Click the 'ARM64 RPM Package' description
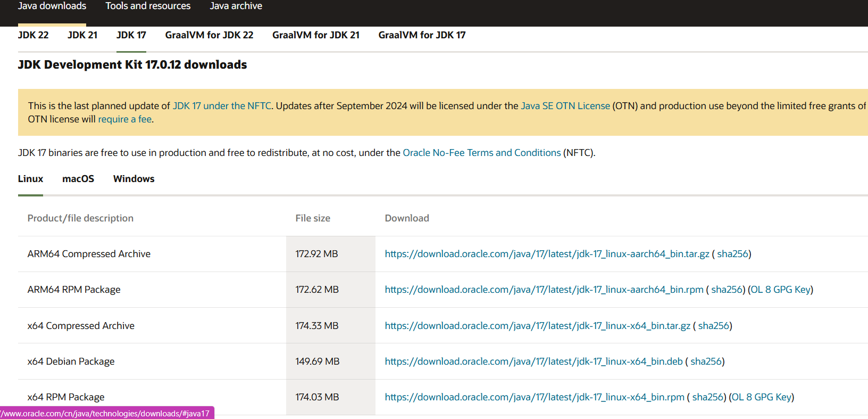 coord(74,290)
